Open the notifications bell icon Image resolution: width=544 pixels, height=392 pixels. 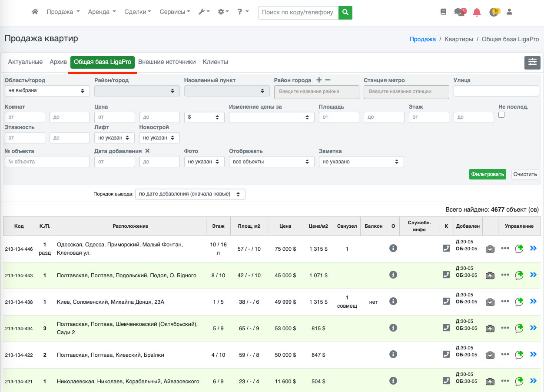tap(477, 12)
